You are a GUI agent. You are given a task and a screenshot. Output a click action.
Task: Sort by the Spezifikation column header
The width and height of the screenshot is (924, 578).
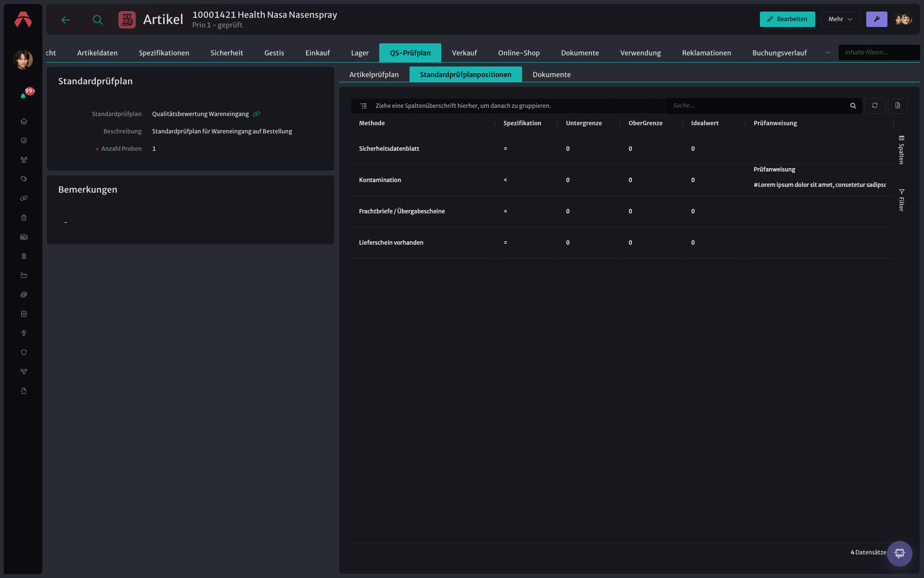click(x=522, y=123)
